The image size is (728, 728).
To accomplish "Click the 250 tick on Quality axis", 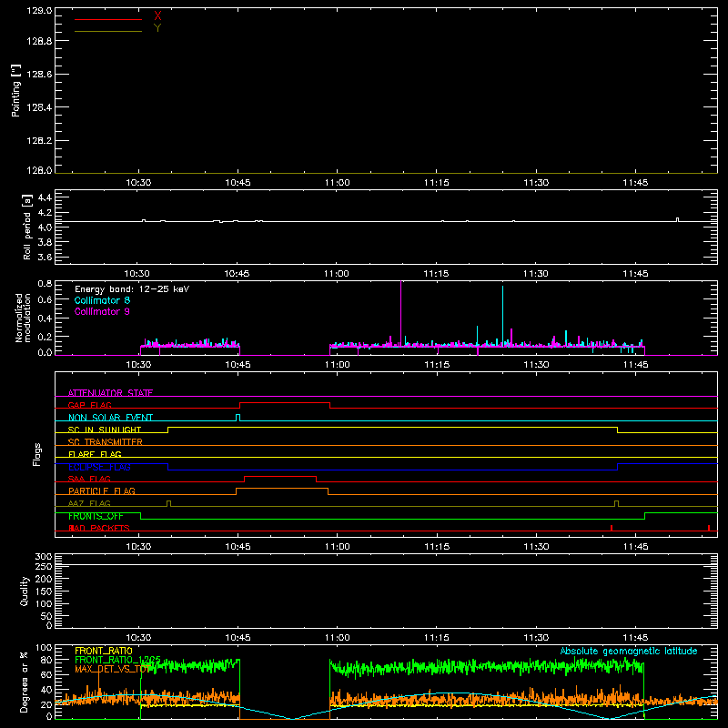I will pos(43,567).
